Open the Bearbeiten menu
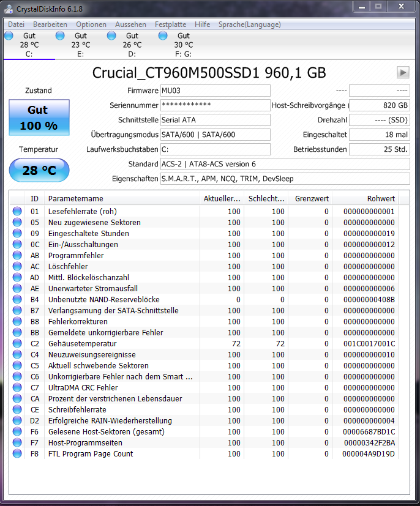This screenshot has width=420, height=506. [50, 24]
